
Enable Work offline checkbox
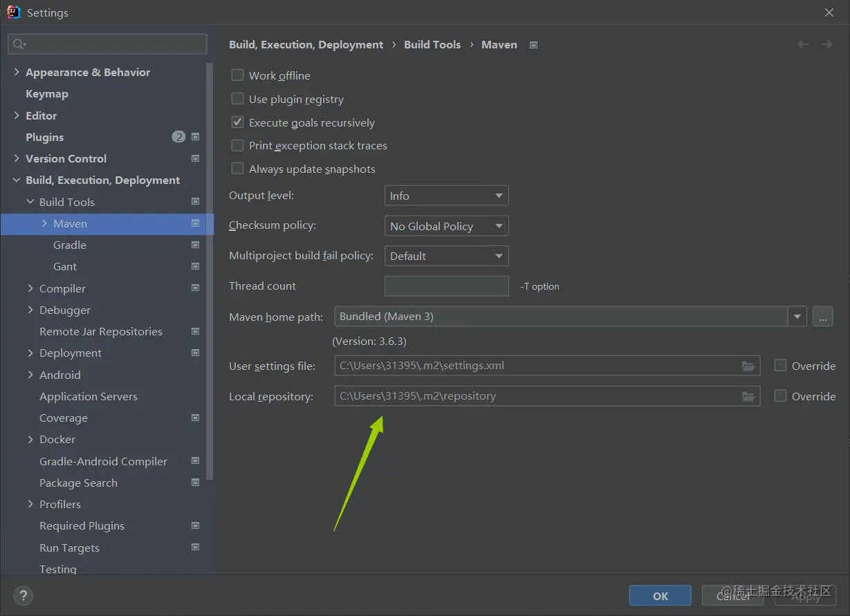click(237, 75)
